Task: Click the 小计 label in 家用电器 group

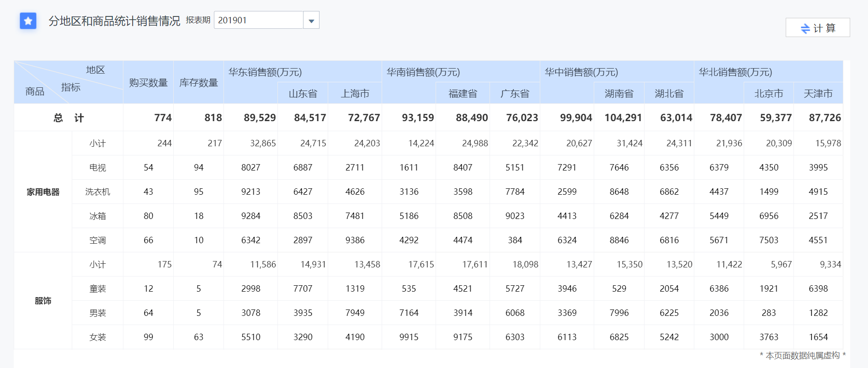Action: [x=98, y=144]
